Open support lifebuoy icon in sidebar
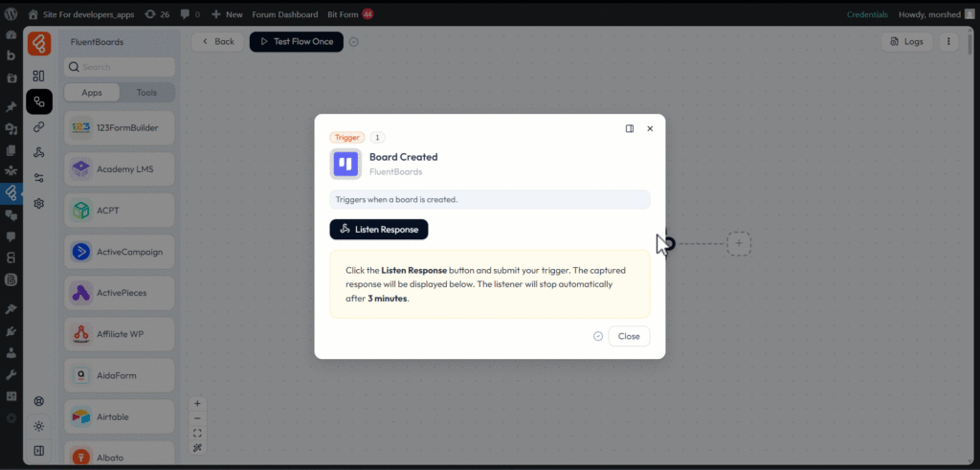 [x=38, y=401]
